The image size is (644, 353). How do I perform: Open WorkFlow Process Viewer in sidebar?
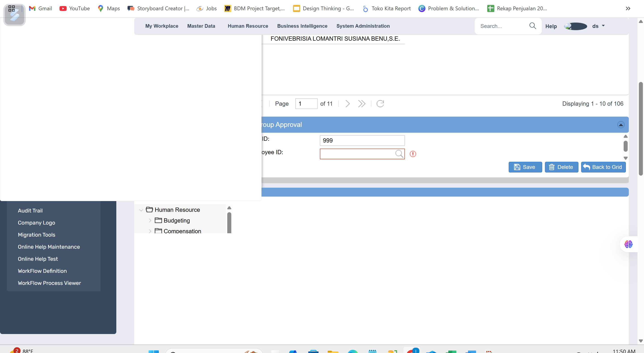point(49,283)
